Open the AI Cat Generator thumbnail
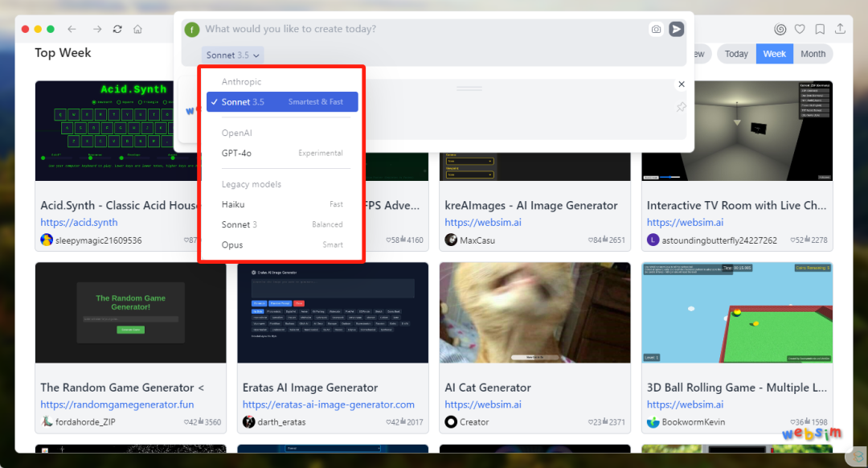Screen dimensions: 868x468 (x=534, y=312)
